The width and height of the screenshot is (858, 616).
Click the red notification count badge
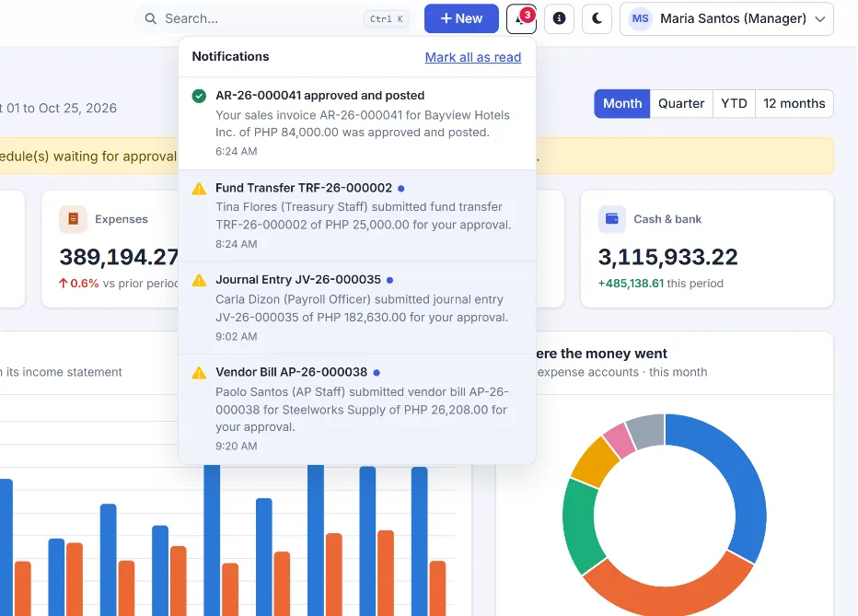tap(528, 14)
